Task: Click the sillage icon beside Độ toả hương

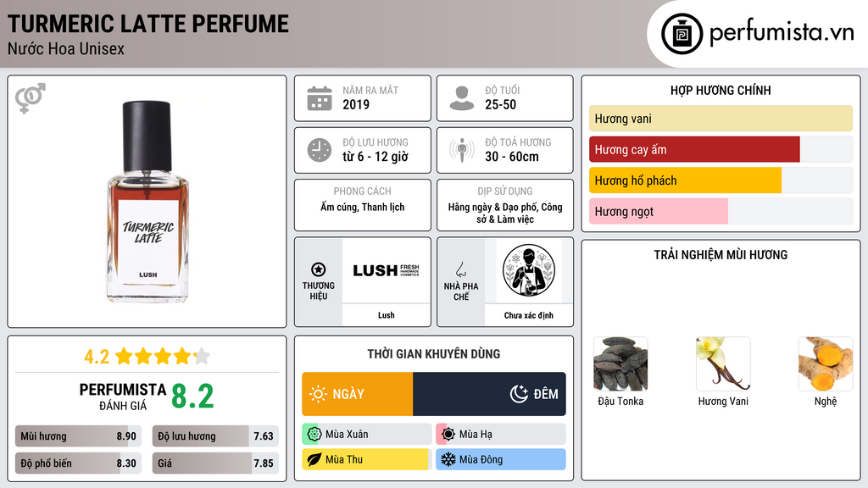Action: pyautogui.click(x=462, y=150)
